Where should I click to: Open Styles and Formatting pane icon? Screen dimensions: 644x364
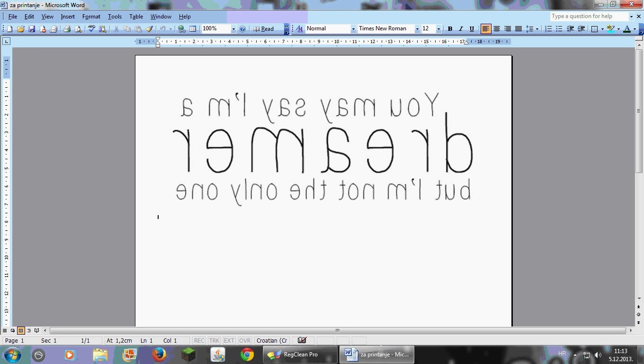299,29
